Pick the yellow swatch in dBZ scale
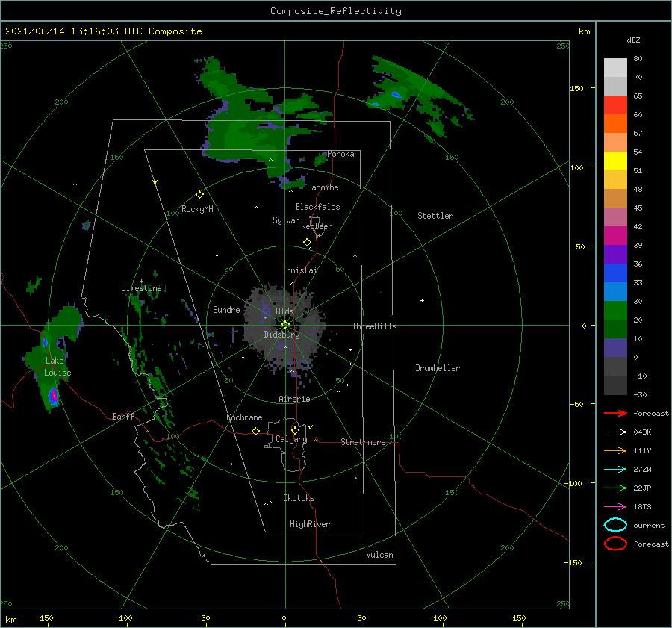This screenshot has height=628, width=672. 615,161
